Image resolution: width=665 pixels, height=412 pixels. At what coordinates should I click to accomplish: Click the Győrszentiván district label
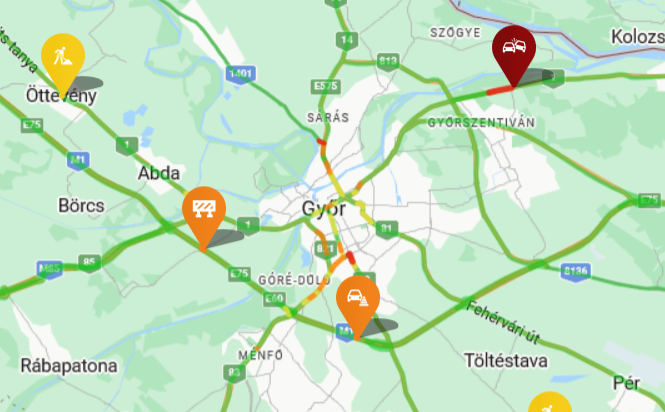click(x=481, y=123)
